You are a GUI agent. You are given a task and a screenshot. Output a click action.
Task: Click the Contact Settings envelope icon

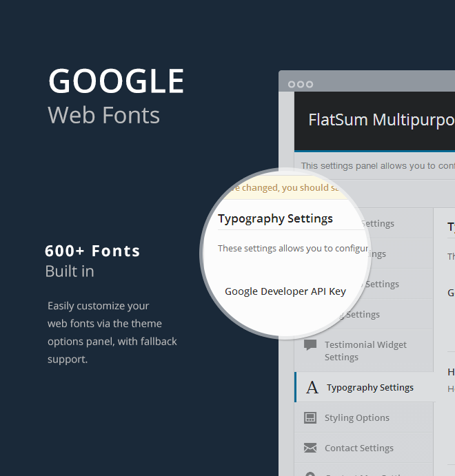310,448
